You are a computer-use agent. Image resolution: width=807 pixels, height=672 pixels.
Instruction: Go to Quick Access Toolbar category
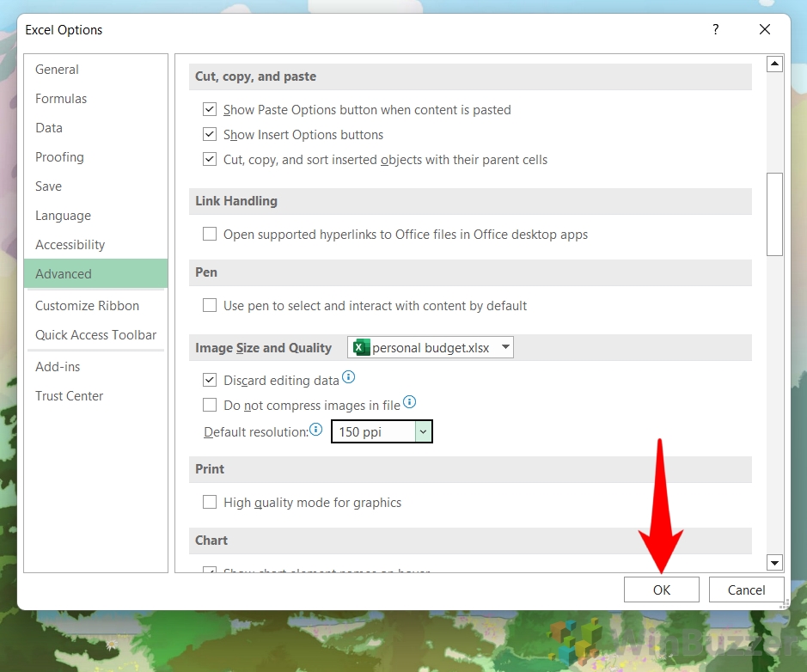tap(95, 335)
